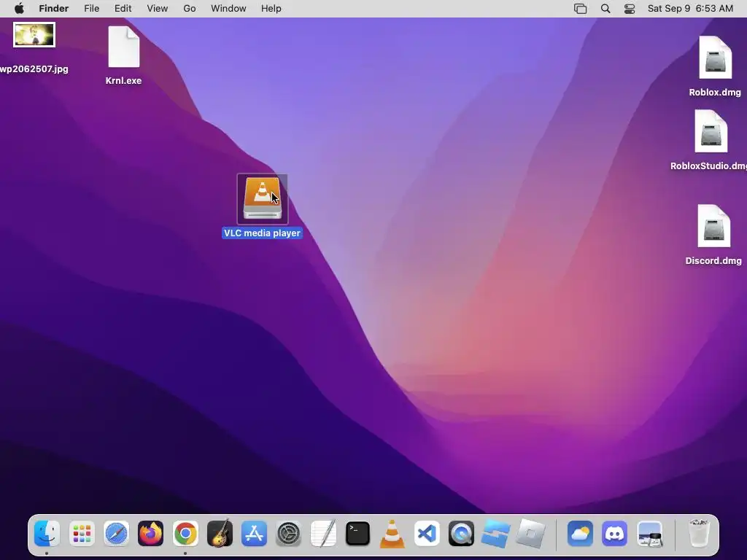Open Launchpad in the Dock

[x=82, y=533]
